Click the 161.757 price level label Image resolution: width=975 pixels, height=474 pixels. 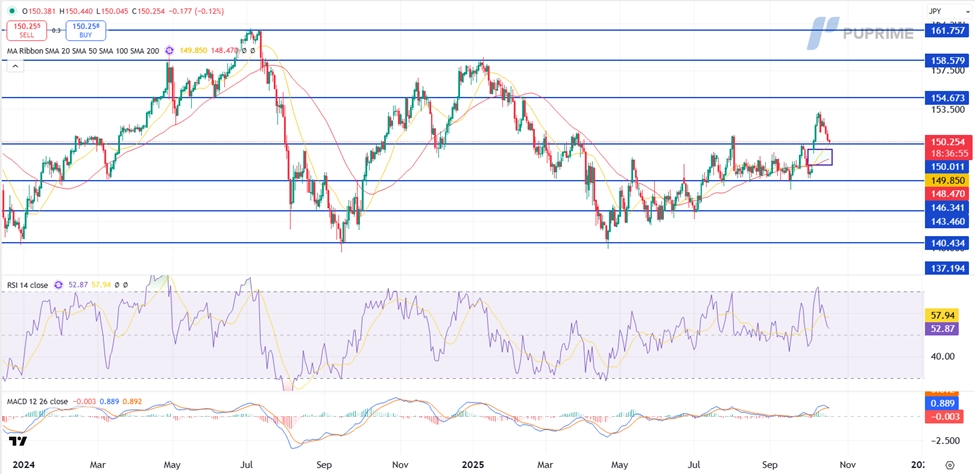point(948,31)
